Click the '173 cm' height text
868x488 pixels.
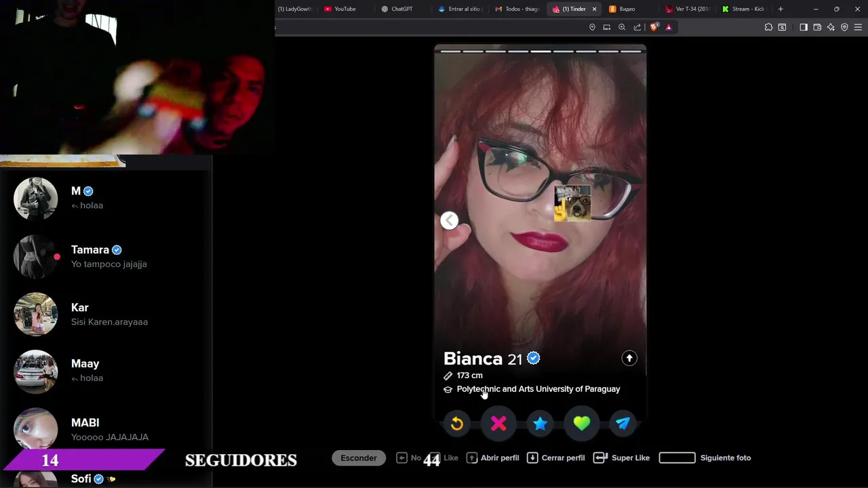tap(470, 375)
